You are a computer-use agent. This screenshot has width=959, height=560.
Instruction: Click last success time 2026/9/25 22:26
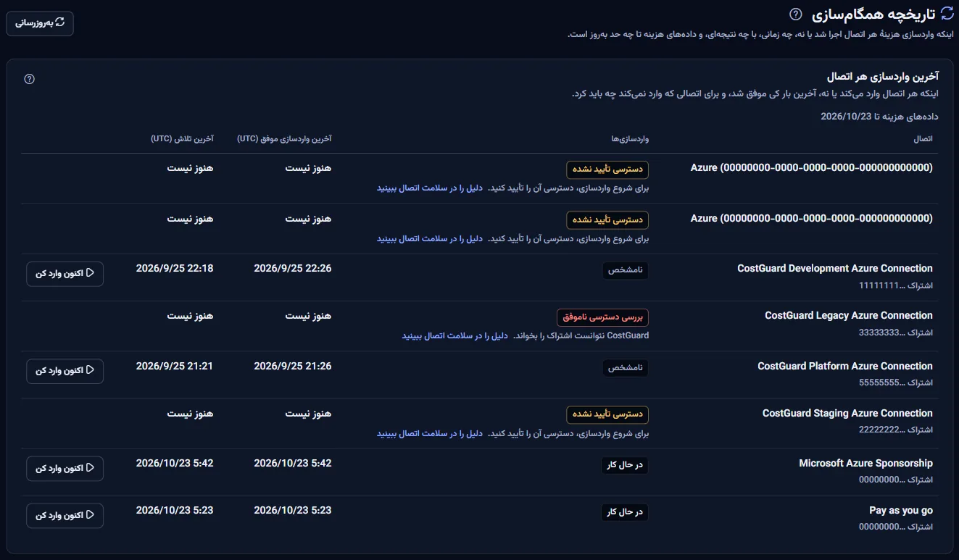(x=293, y=269)
